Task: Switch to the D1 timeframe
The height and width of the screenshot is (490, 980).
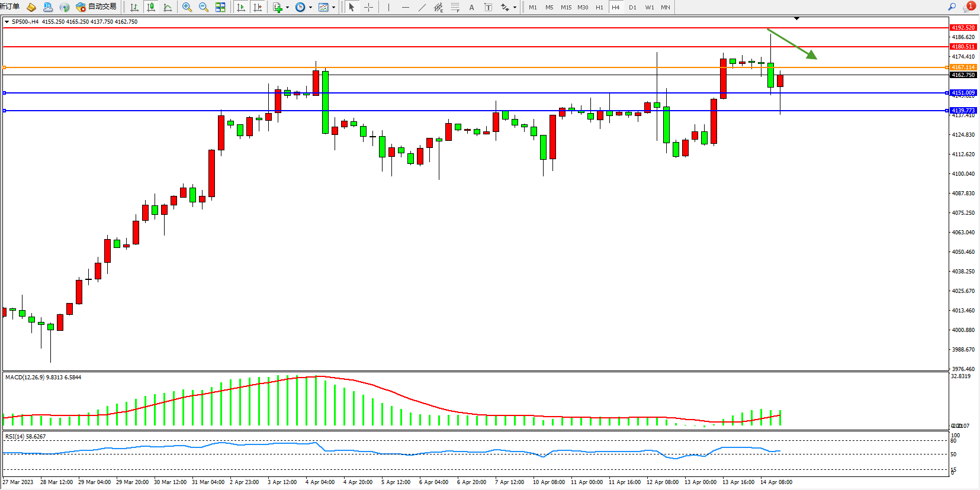Action: (632, 7)
